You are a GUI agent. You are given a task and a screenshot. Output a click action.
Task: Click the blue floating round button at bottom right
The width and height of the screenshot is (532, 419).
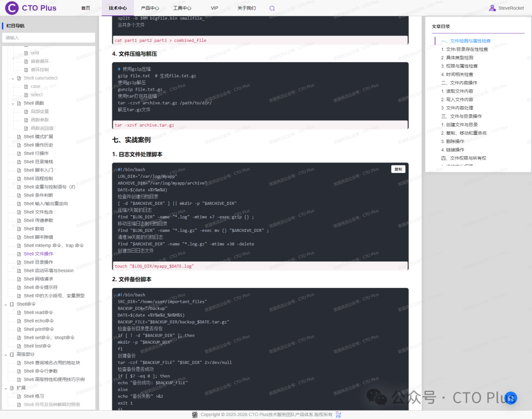point(511,398)
